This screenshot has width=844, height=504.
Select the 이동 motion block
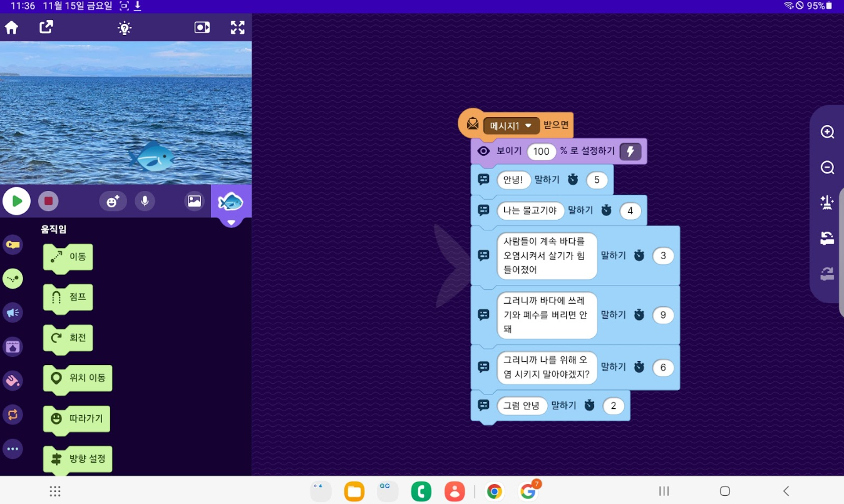pyautogui.click(x=68, y=257)
